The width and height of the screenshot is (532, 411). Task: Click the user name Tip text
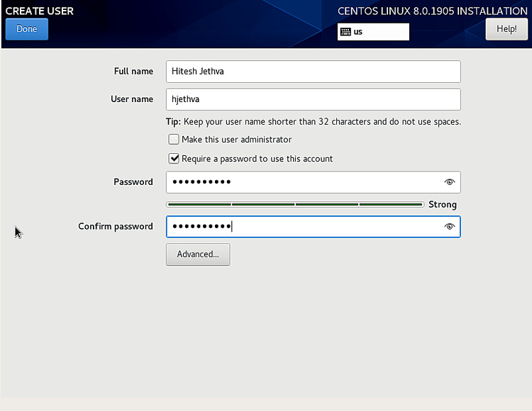[313, 122]
